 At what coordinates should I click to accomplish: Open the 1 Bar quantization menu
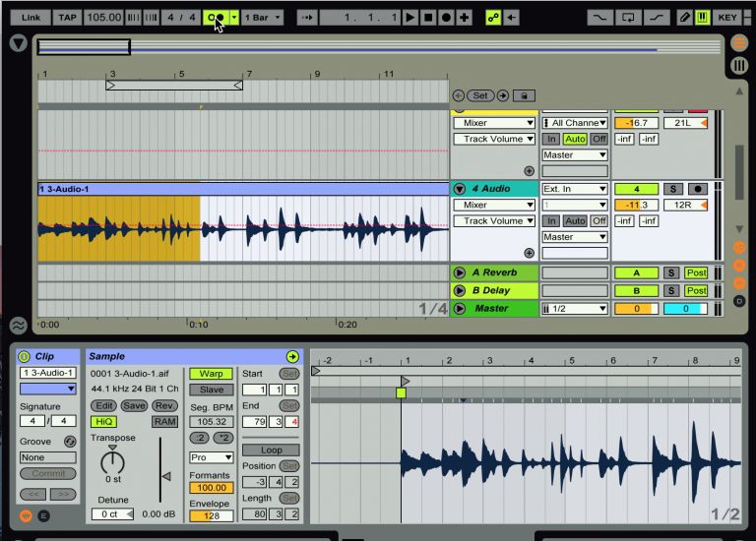(x=262, y=18)
